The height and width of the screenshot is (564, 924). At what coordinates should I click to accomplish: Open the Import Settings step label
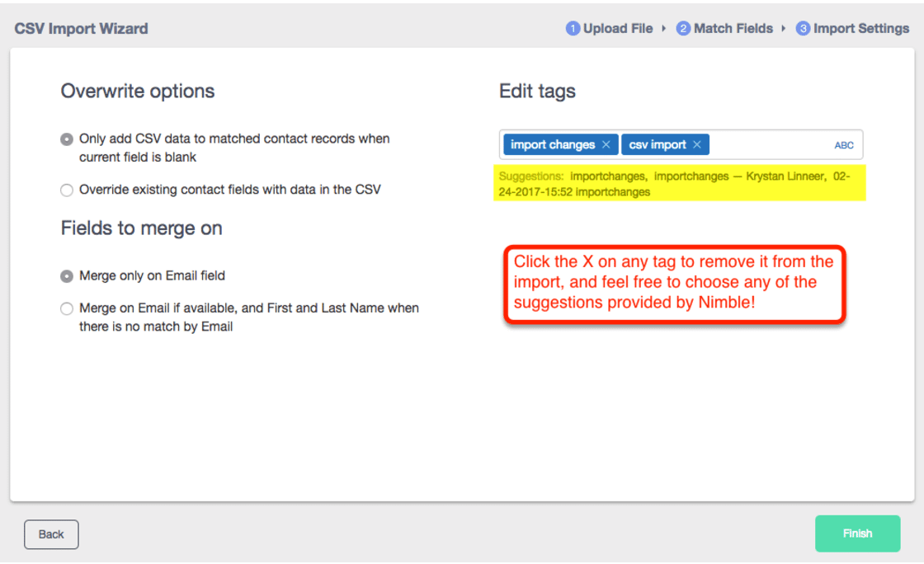pyautogui.click(x=860, y=29)
